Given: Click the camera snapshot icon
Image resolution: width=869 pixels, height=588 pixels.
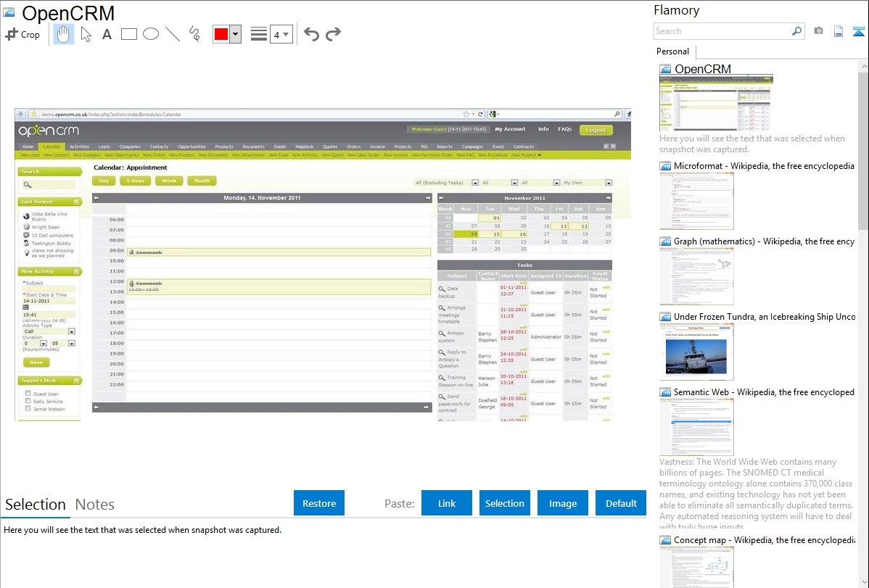Looking at the screenshot, I should pyautogui.click(x=818, y=31).
